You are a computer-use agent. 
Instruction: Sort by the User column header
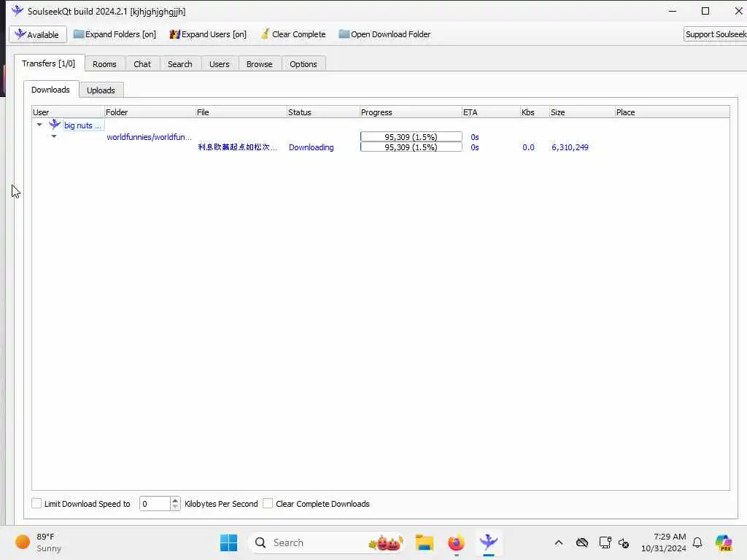click(68, 112)
